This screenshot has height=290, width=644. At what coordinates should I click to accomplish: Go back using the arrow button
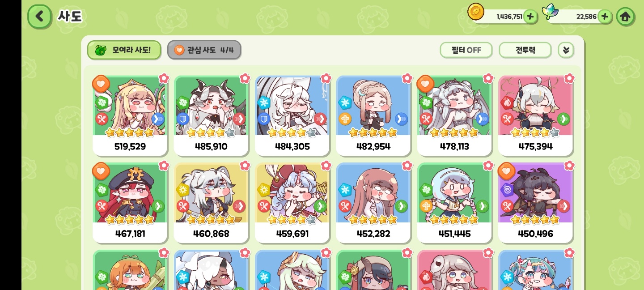40,17
